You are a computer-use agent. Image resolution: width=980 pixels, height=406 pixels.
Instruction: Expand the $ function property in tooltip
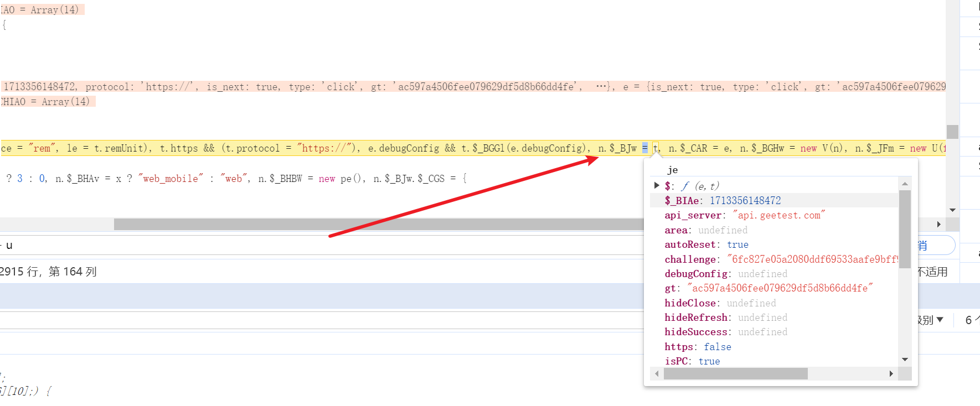[x=657, y=186]
